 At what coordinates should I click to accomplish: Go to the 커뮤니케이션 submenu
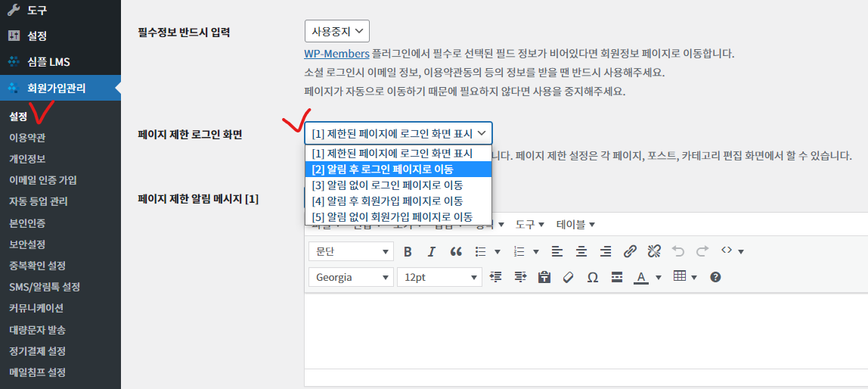[36, 308]
